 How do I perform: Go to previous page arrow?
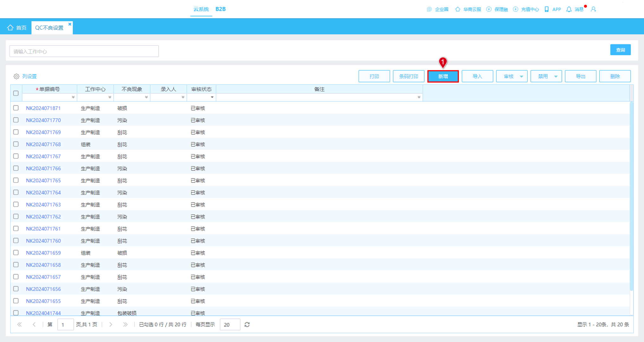tap(34, 325)
